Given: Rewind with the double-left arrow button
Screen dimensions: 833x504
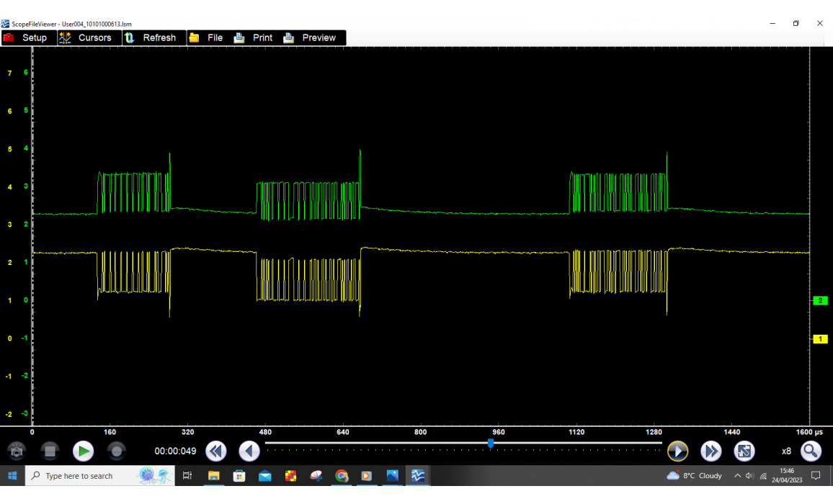Looking at the screenshot, I should pyautogui.click(x=215, y=451).
